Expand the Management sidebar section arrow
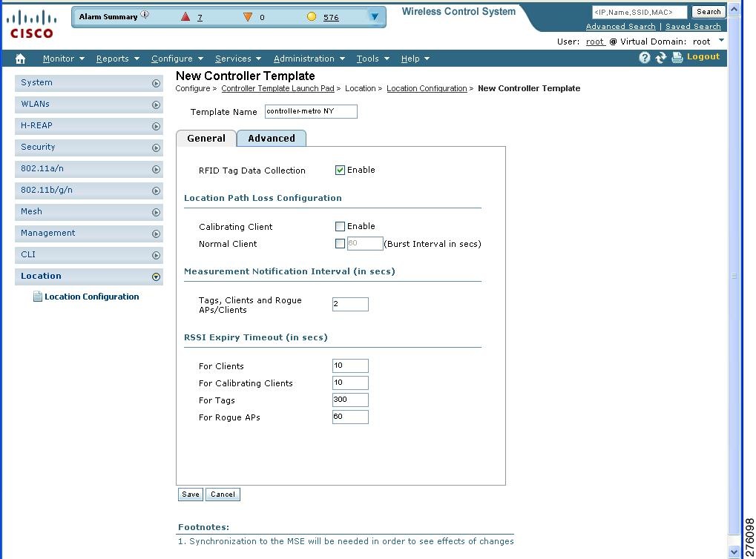 point(156,234)
